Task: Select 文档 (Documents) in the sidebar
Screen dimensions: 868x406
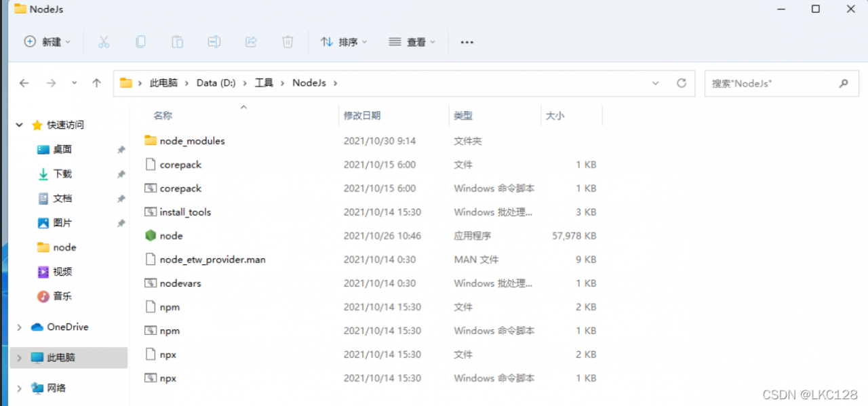Action: tap(62, 199)
